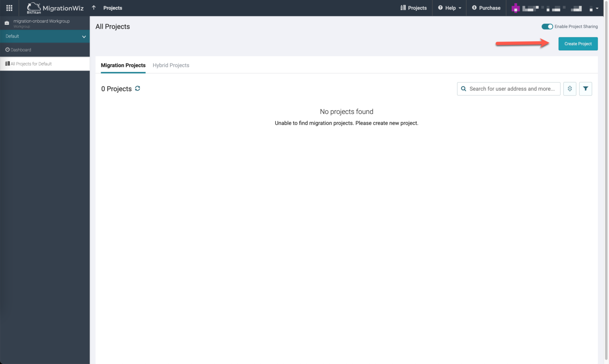Screen dimensions: 609x364
Task: Open the user account dropdown caret
Action: click(x=597, y=8)
